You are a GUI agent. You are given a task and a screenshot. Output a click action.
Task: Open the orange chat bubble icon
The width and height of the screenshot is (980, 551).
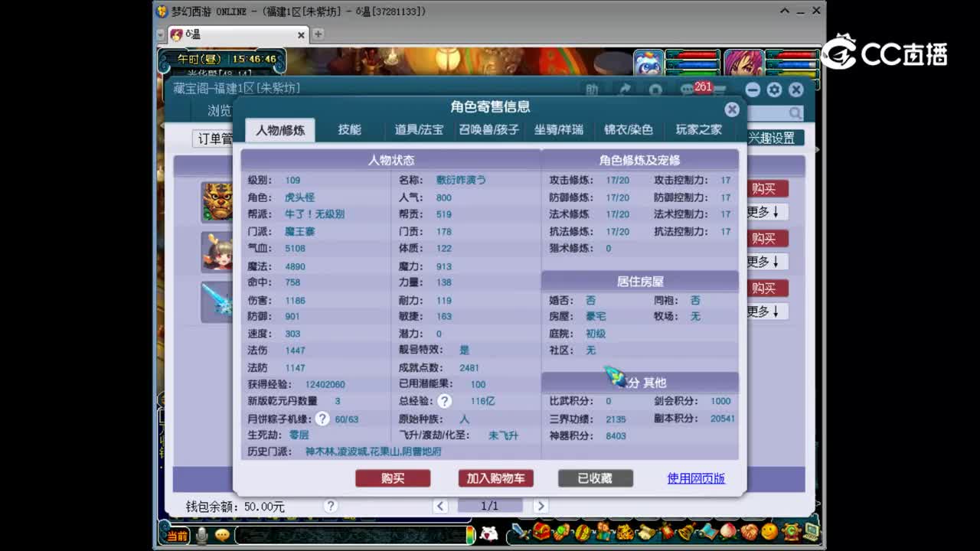(222, 536)
